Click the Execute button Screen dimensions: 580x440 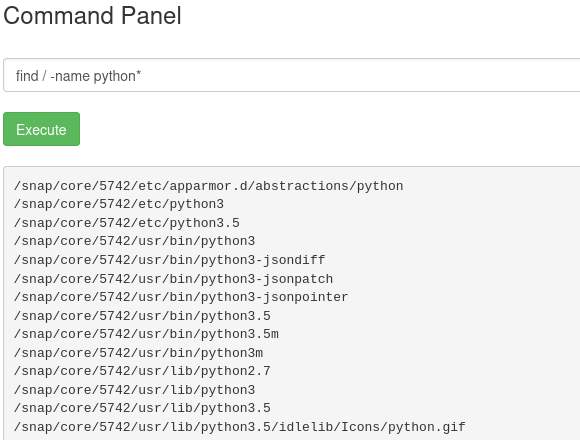[x=41, y=129]
